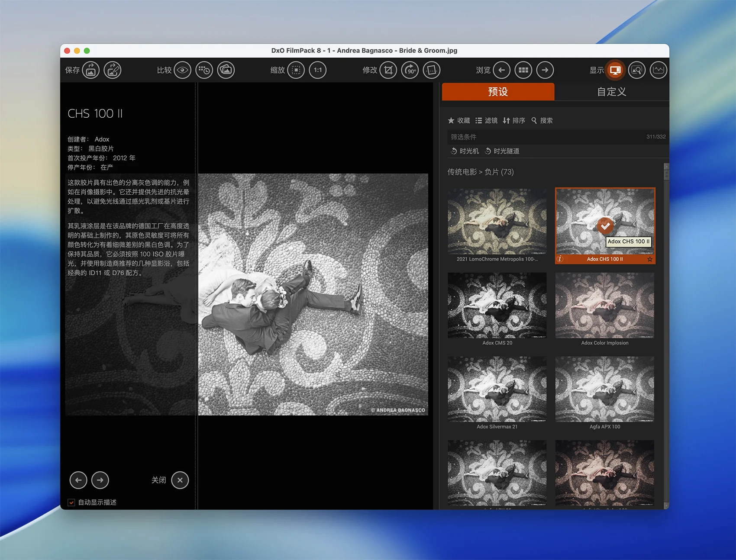Click the 创建者: Adox info line
This screenshot has width=736, height=560.
tap(88, 139)
